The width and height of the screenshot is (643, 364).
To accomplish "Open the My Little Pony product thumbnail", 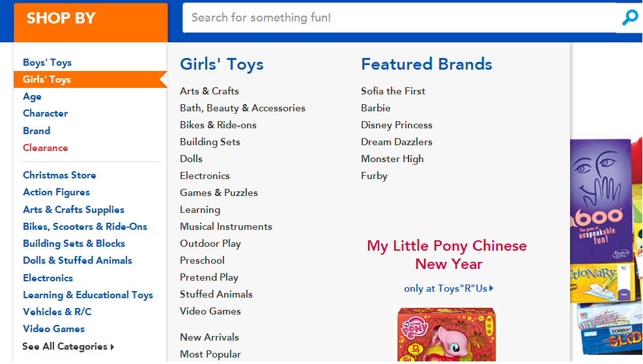I will tap(446, 335).
